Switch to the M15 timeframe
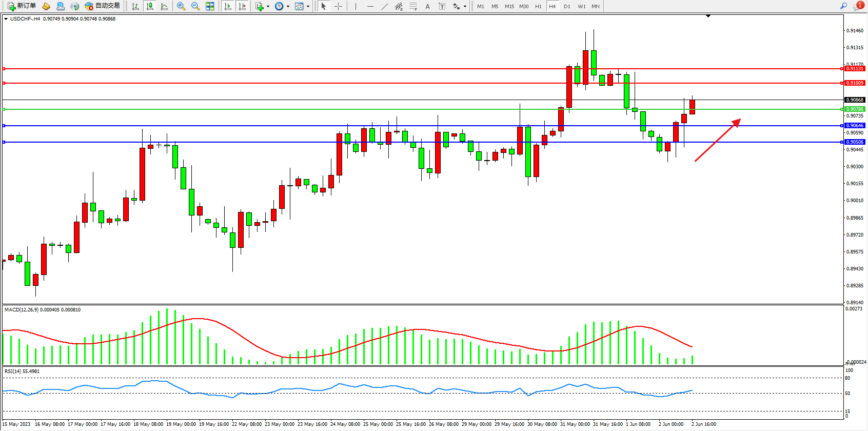 pos(509,6)
